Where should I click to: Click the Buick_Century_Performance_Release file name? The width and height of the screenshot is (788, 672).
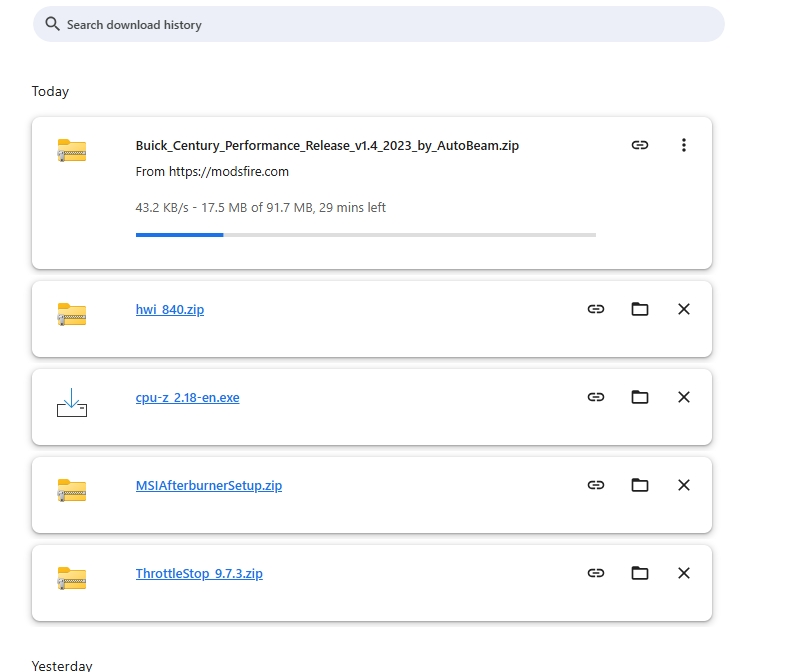(x=327, y=146)
